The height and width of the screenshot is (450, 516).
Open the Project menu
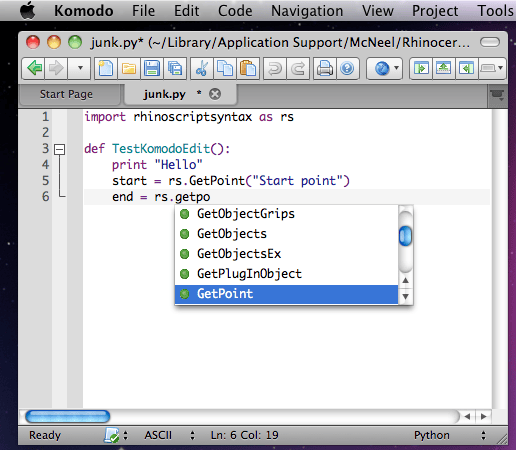(435, 11)
